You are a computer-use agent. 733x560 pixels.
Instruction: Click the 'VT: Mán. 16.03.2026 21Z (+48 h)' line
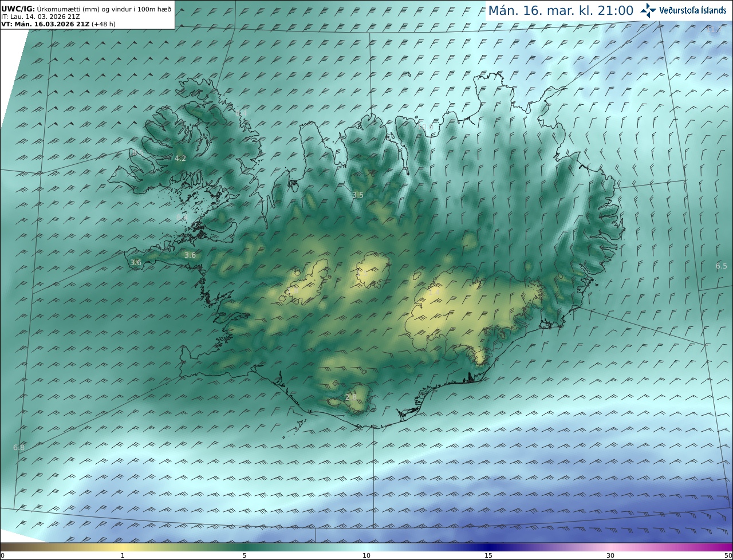coord(58,25)
